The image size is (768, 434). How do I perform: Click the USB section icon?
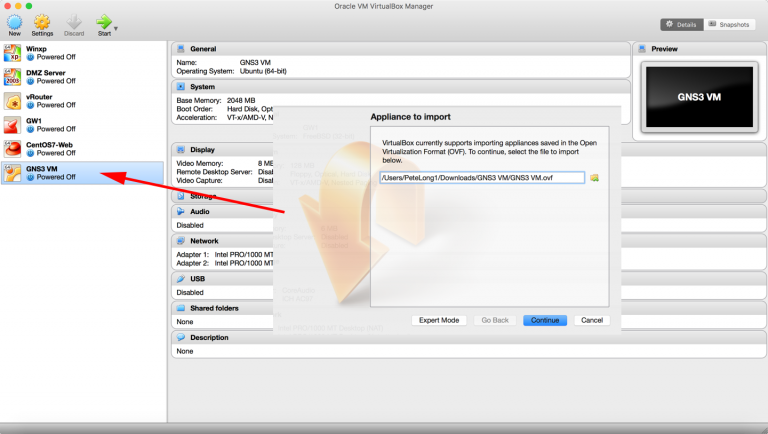[x=181, y=278]
